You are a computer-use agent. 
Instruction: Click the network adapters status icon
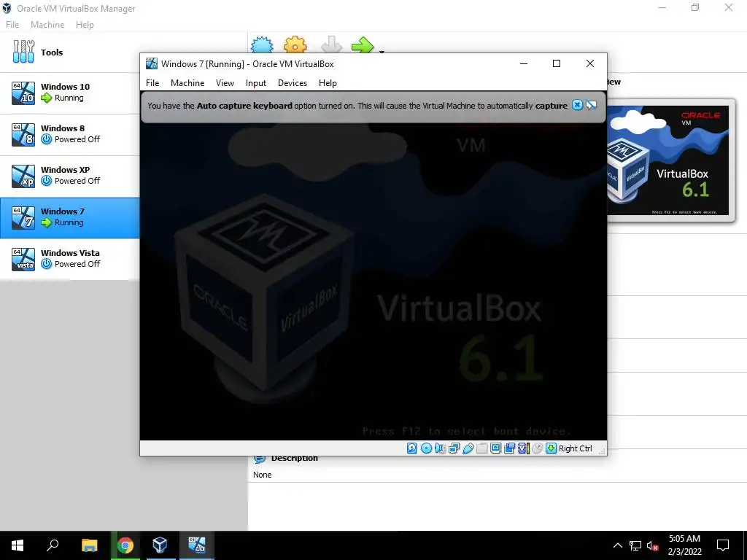[x=454, y=448]
